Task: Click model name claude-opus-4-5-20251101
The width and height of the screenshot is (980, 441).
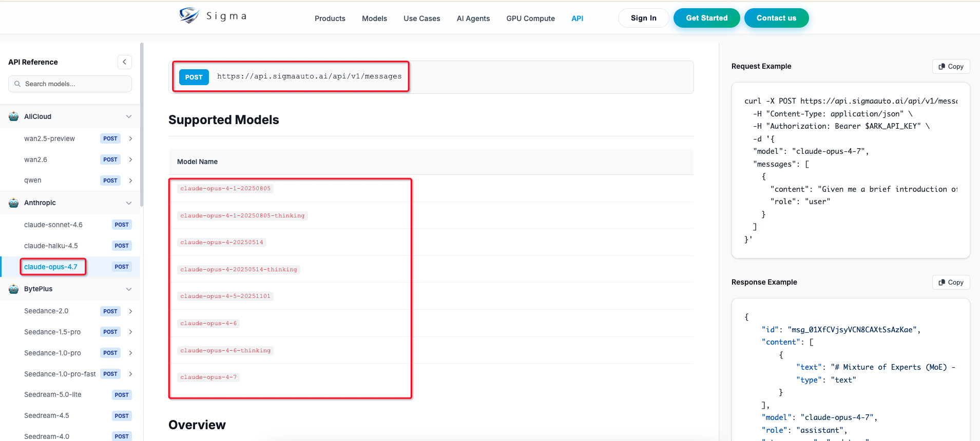Action: (x=225, y=296)
